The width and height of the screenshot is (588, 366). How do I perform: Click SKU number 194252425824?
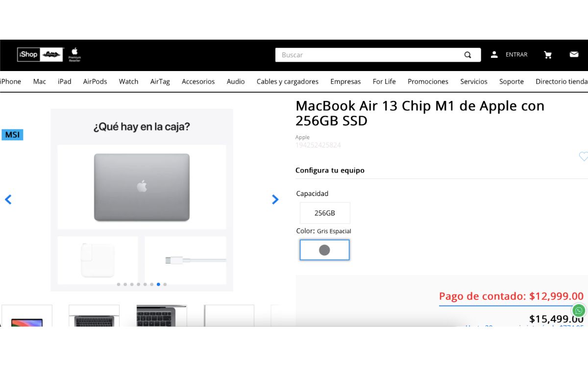click(x=318, y=145)
